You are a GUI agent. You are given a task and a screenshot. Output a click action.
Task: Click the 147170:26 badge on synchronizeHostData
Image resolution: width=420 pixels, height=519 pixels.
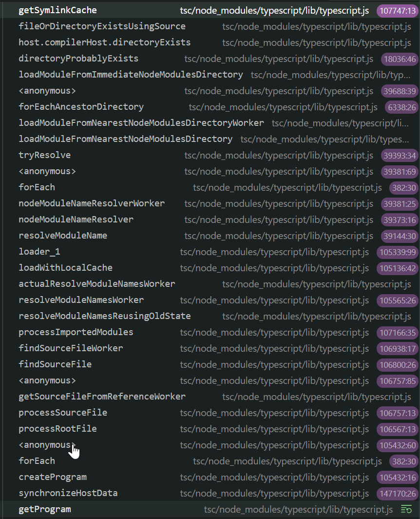pyautogui.click(x=397, y=493)
